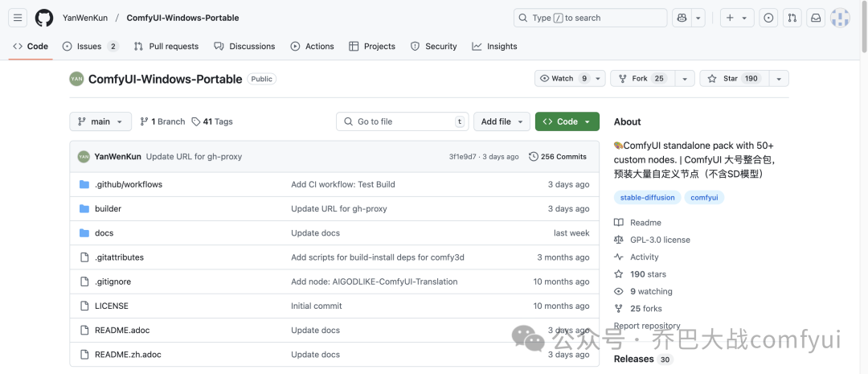Open the Notifications inbox icon
This screenshot has width=868, height=374.
pyautogui.click(x=816, y=18)
